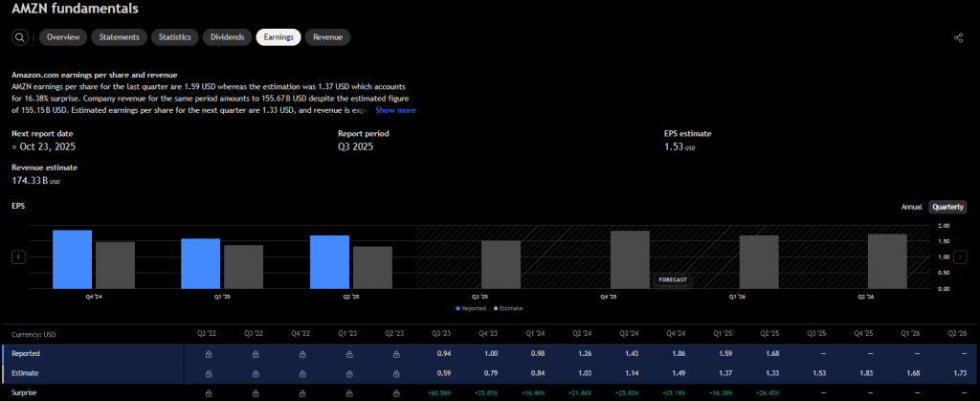Screen dimensions: 980x401
Task: Click the Q1 '26 forecast bar
Action: 759,261
